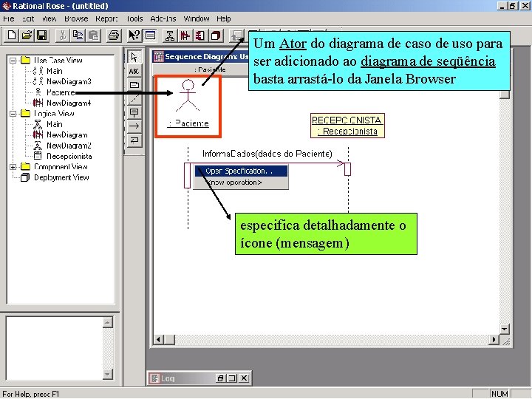
Task: Select the Paciente actor in browser tree
Action: click(61, 92)
